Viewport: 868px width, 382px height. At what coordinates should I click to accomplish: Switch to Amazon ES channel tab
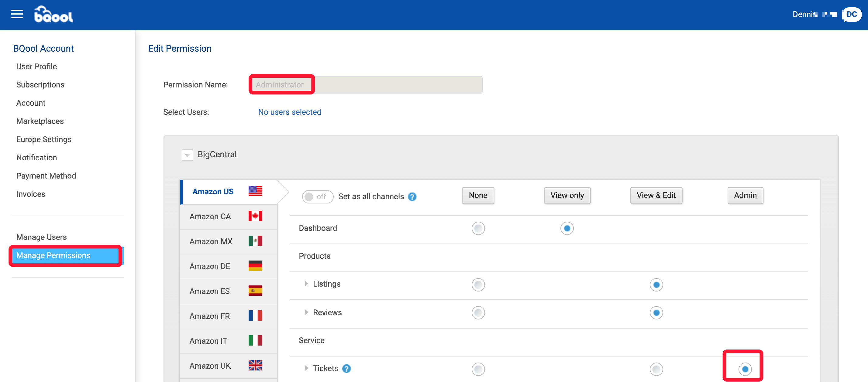(229, 291)
